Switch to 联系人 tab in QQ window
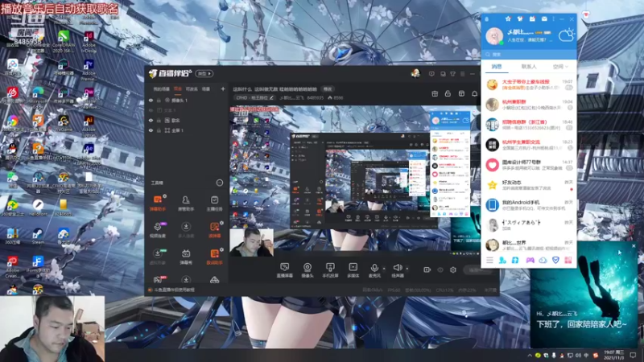The height and width of the screenshot is (362, 644). [529, 67]
